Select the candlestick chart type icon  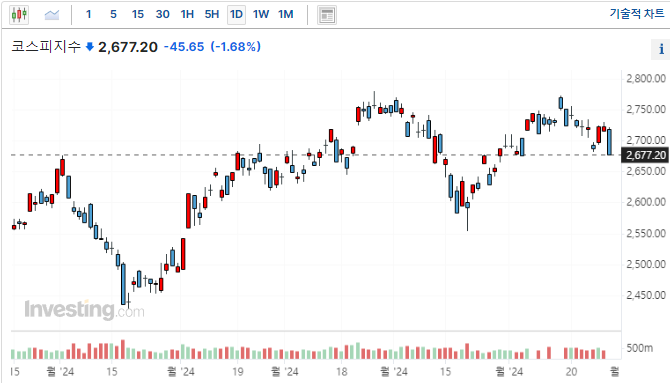click(19, 15)
